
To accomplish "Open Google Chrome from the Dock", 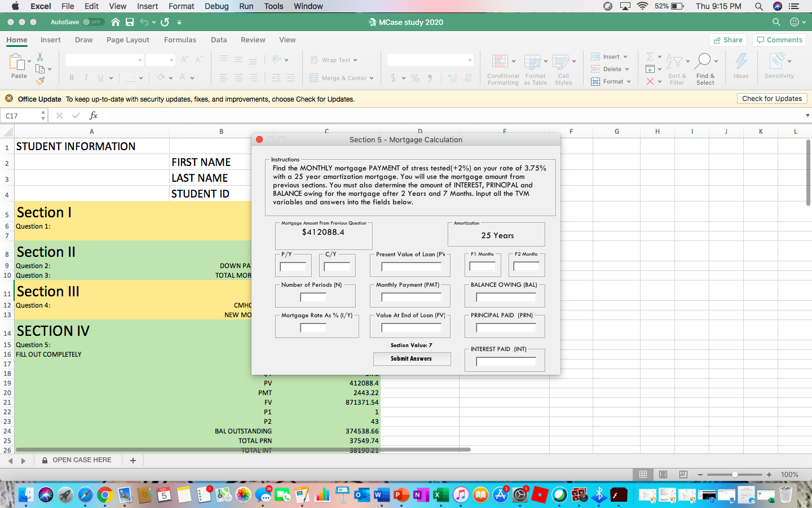I will pyautogui.click(x=104, y=495).
